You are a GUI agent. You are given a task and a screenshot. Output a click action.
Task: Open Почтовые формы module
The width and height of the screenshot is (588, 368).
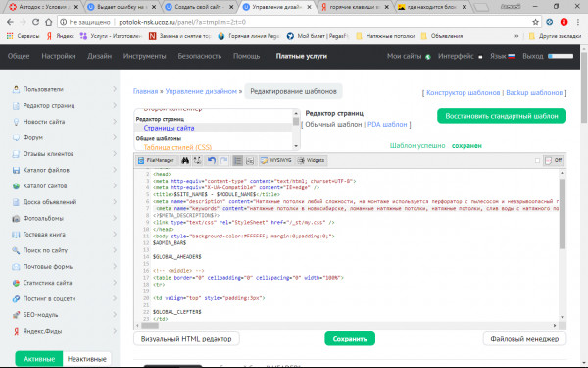coord(48,267)
